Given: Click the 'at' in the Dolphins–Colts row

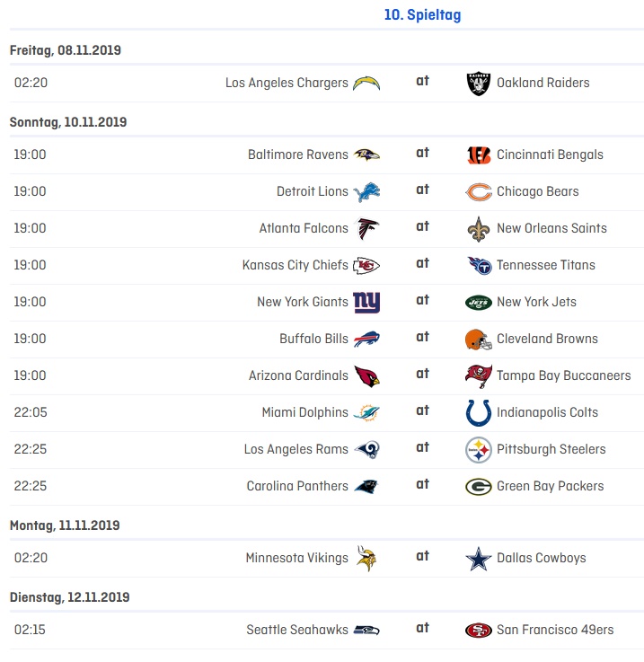Looking at the screenshot, I should click(422, 411).
